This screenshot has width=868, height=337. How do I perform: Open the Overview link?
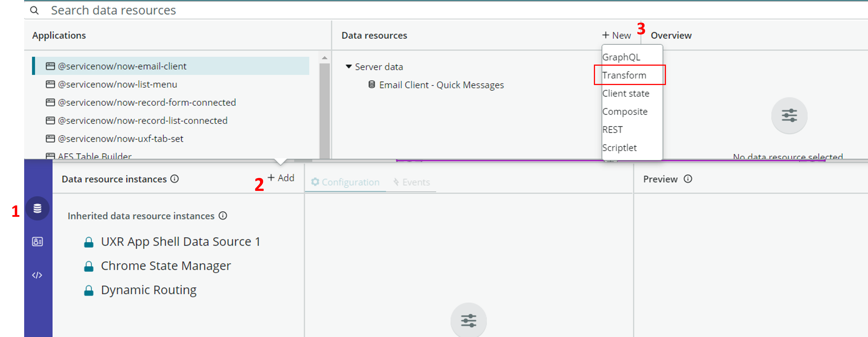click(x=671, y=35)
